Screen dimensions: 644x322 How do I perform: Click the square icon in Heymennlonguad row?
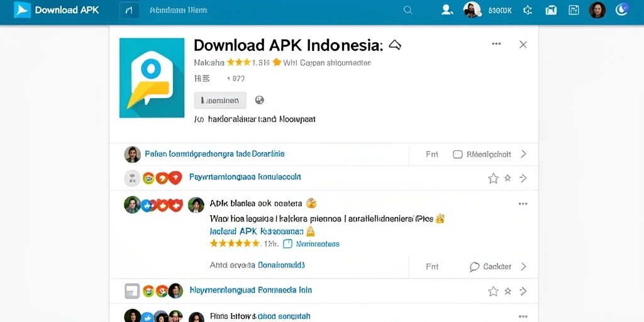coord(132,291)
